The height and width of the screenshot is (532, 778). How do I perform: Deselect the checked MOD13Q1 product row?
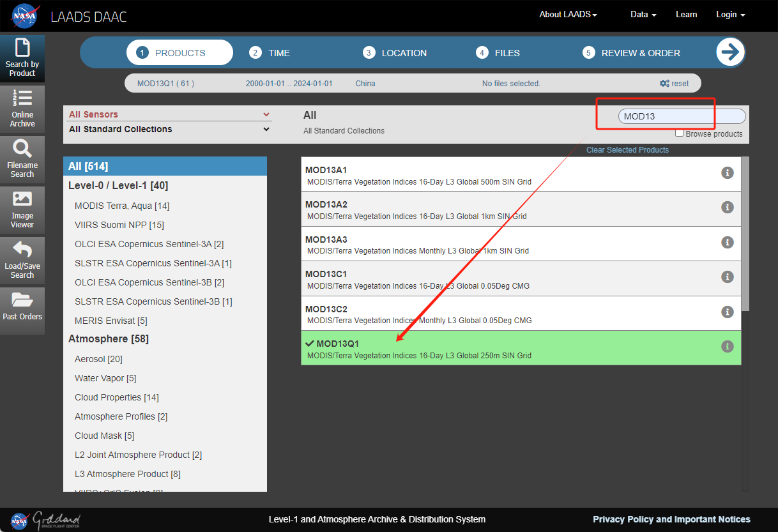pos(521,348)
